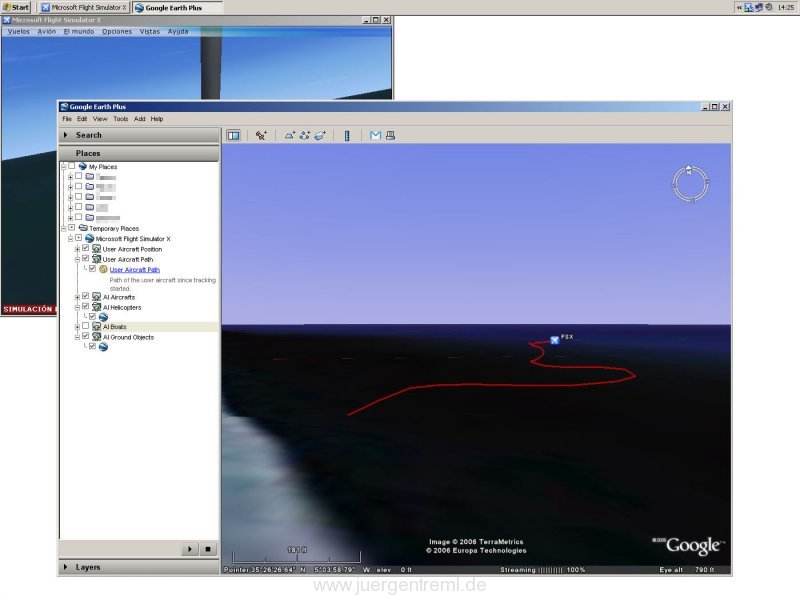Toggle the sidebar panel icon in toolbar
The height and width of the screenshot is (600, 800).
click(x=233, y=136)
